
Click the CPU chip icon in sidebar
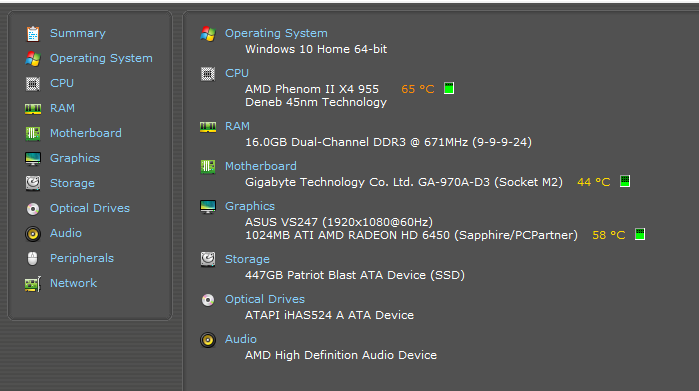pos(33,83)
